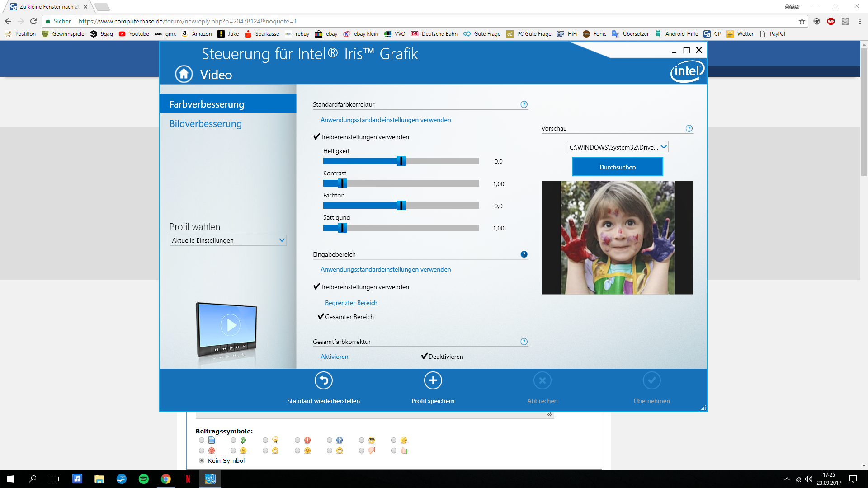Screen dimensions: 868x488
Task: Click the Helligkeit slider handle
Action: coord(401,161)
